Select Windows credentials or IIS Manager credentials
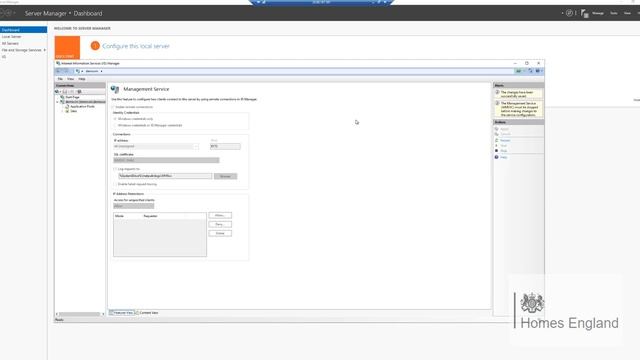The height and width of the screenshot is (360, 640). pos(115,125)
